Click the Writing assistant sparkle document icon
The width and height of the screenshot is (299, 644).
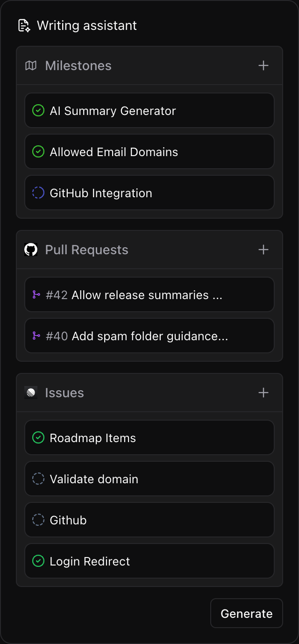tap(24, 26)
